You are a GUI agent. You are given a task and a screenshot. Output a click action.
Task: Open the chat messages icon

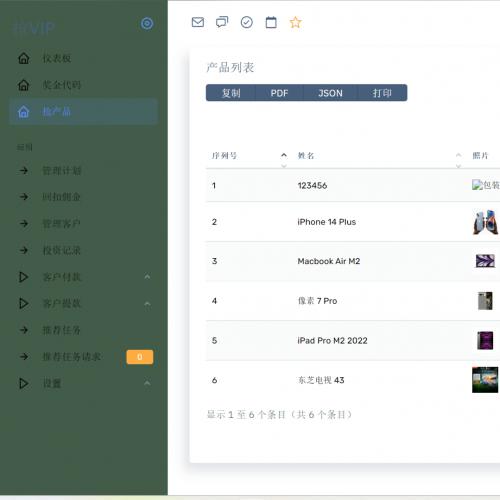(x=222, y=22)
